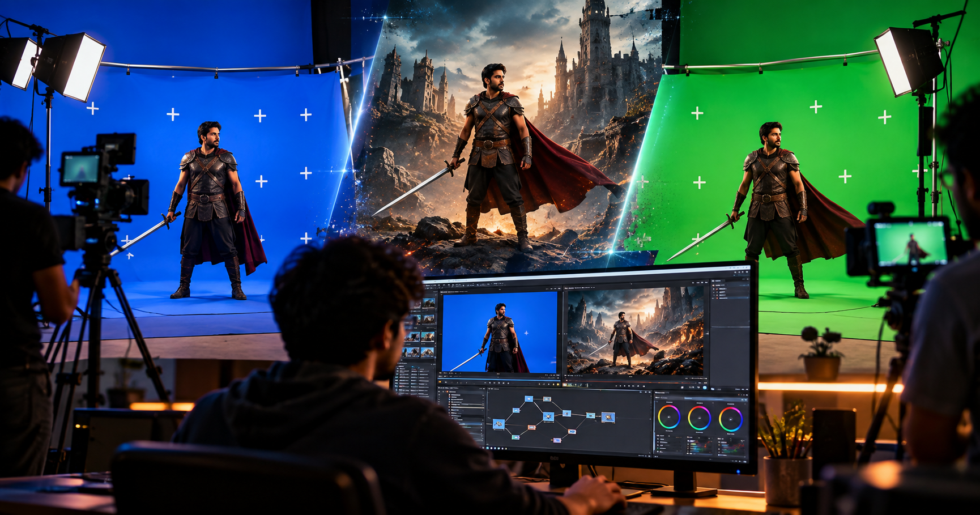Click the leftmost color wheel in grading panel

coord(669,418)
